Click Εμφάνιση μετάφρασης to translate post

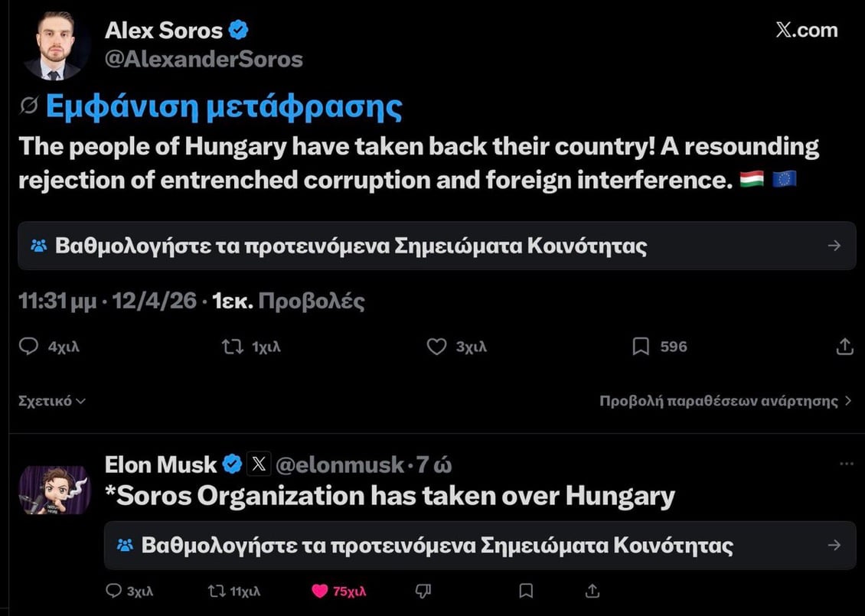click(224, 107)
